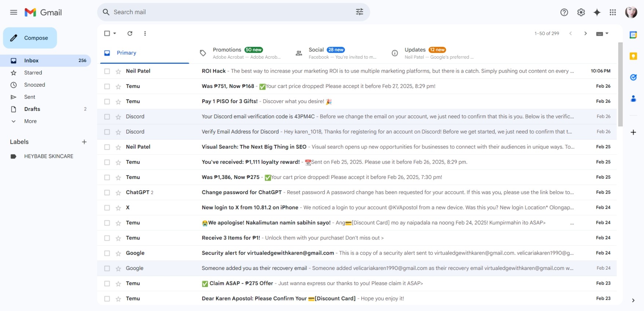Open the Support help icon
Viewport: 644px width, 311px height.
pos(564,12)
